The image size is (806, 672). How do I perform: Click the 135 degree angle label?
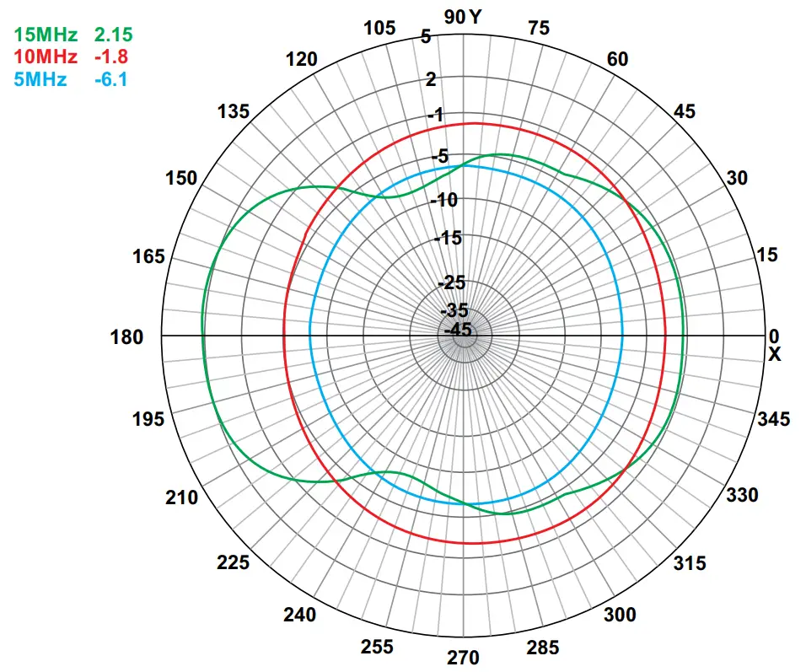234,111
